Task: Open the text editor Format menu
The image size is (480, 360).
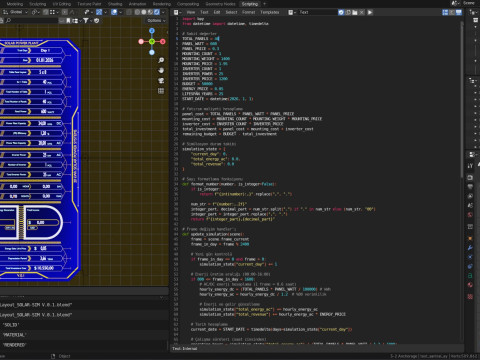Action: click(x=249, y=12)
